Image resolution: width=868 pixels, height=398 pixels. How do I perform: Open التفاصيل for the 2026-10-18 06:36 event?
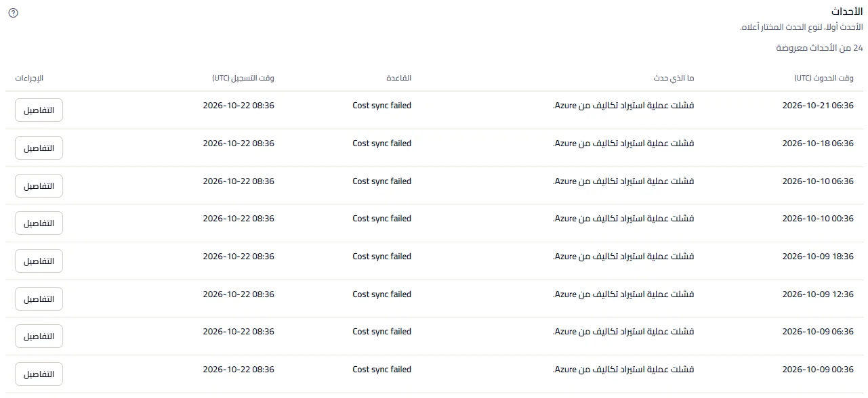39,148
